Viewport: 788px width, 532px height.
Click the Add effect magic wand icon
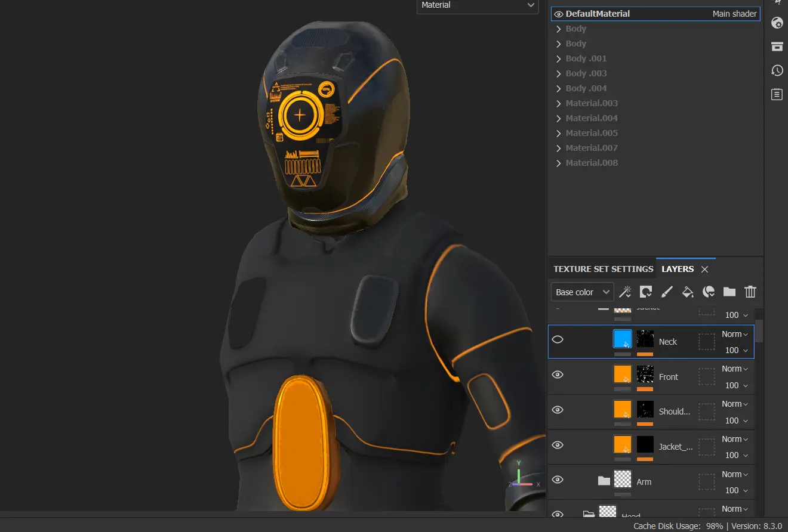(625, 292)
